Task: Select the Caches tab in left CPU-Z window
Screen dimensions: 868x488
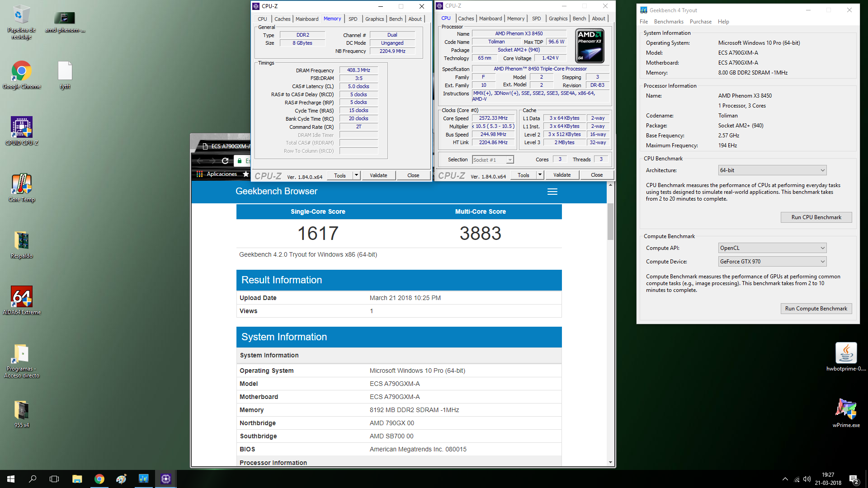Action: point(283,19)
